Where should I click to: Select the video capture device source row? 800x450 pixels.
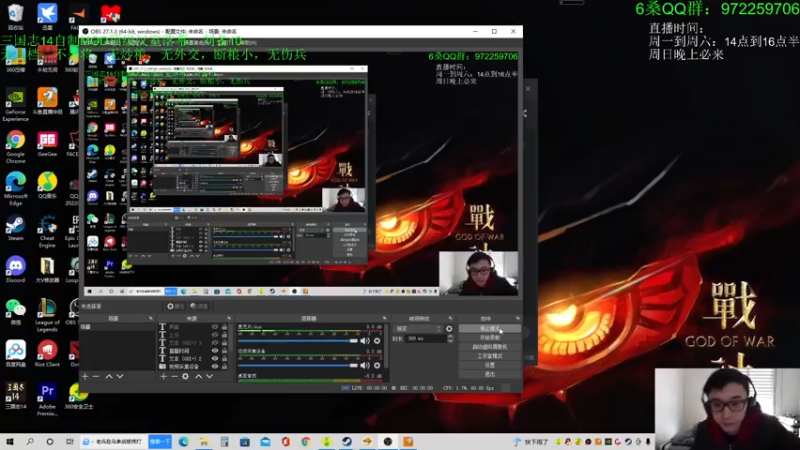(x=193, y=366)
